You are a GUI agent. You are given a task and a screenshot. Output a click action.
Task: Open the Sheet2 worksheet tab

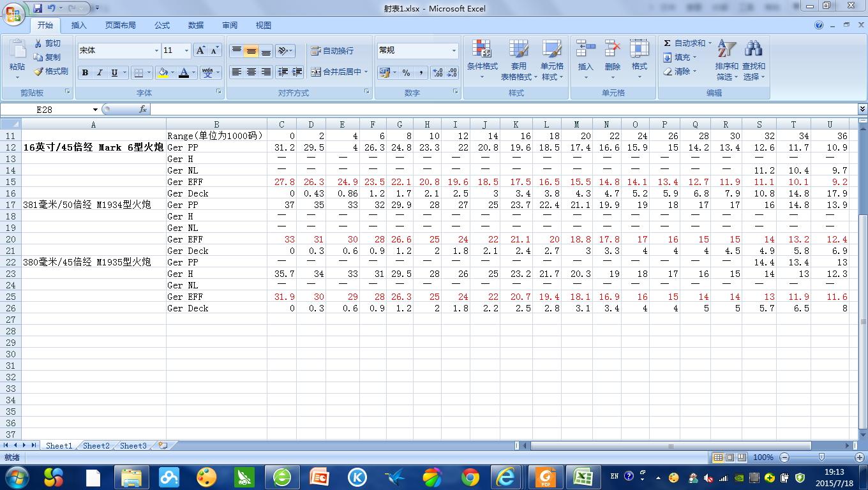[x=96, y=446]
